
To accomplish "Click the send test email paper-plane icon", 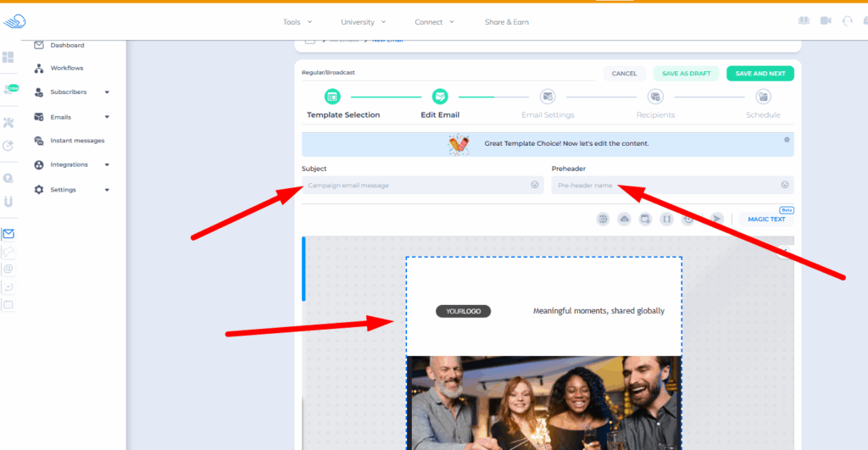I will (x=716, y=219).
